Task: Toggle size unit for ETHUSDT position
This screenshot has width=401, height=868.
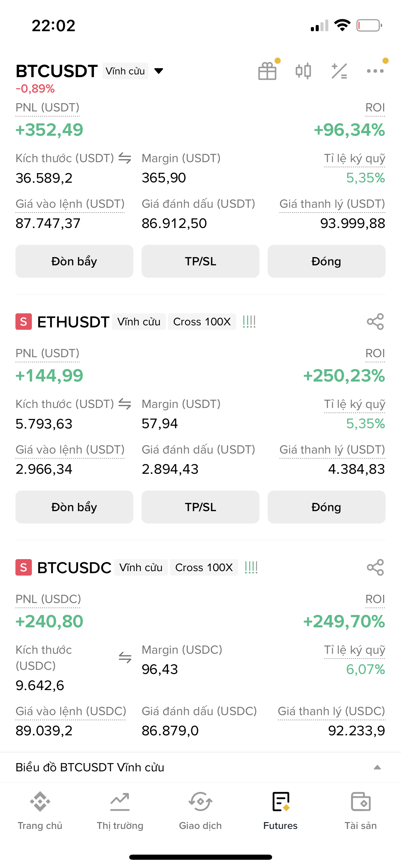Action: (125, 404)
